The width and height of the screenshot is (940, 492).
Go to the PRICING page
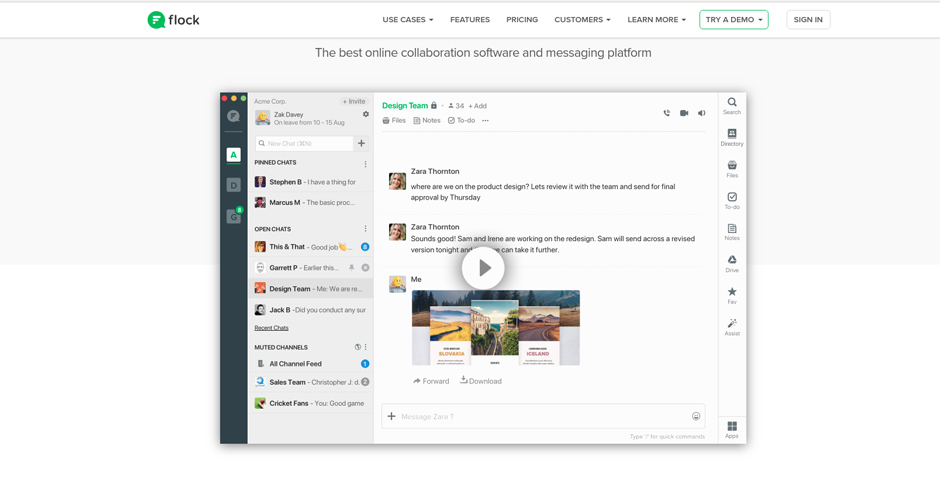pyautogui.click(x=522, y=20)
